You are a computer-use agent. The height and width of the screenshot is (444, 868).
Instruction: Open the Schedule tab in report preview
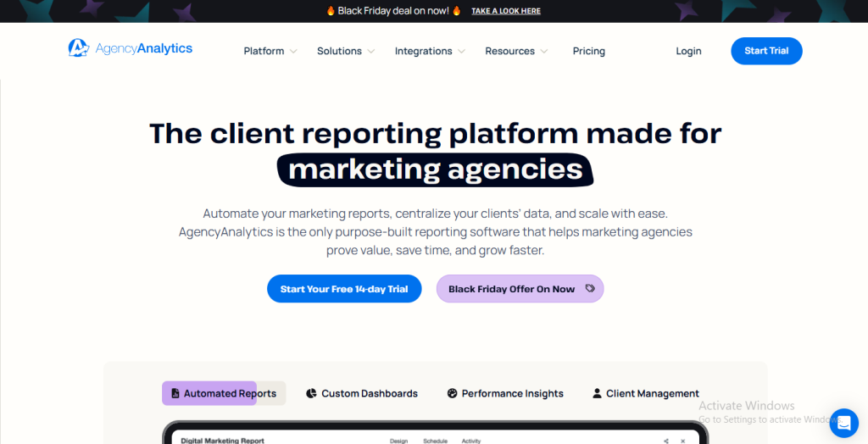coord(435,441)
